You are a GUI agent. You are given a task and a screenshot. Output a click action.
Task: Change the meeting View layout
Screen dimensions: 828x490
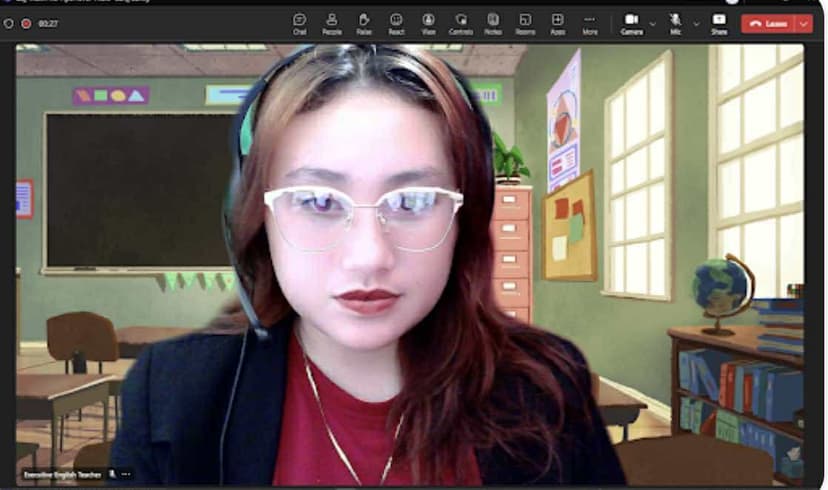[x=428, y=23]
